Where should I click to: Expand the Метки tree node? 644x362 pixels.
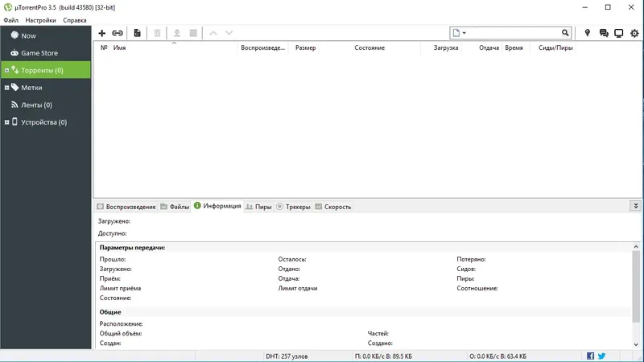click(6, 88)
